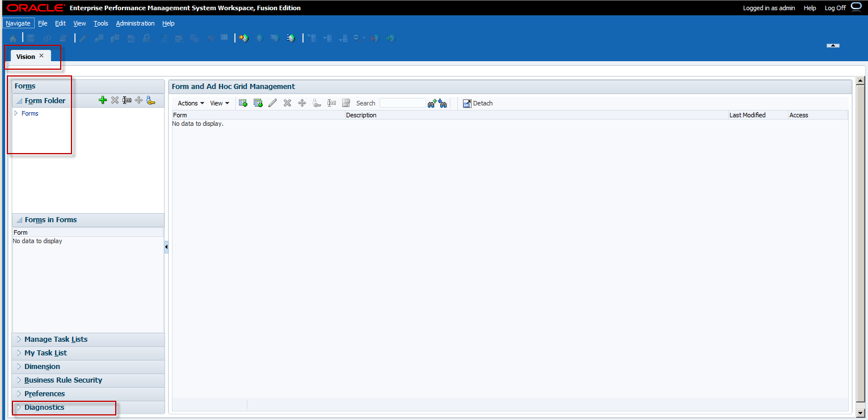Click the Forms panel header
The height and width of the screenshot is (420, 868).
click(88, 86)
